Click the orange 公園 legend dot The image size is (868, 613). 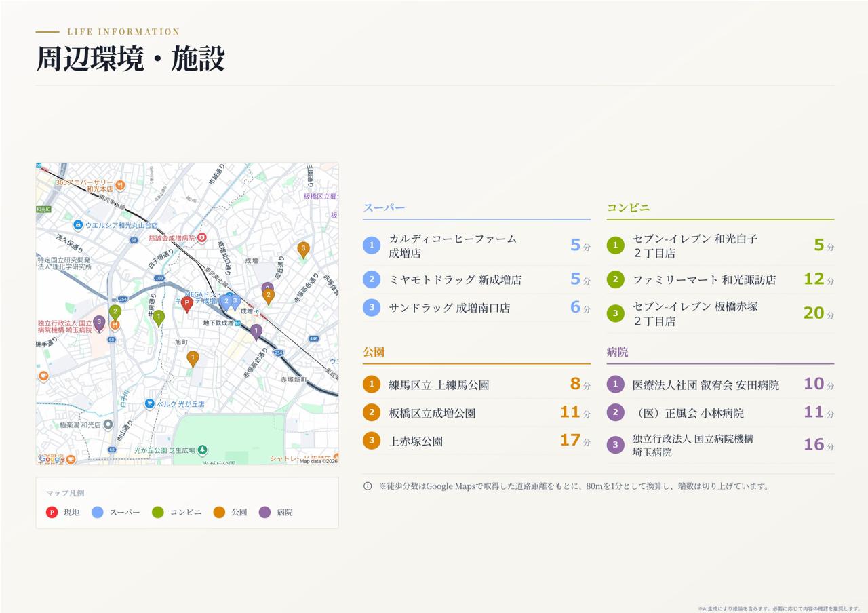(x=219, y=512)
